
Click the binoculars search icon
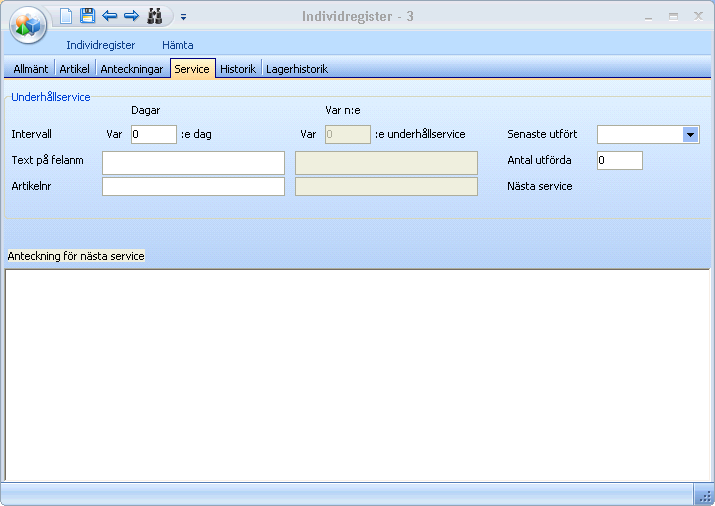(x=155, y=16)
